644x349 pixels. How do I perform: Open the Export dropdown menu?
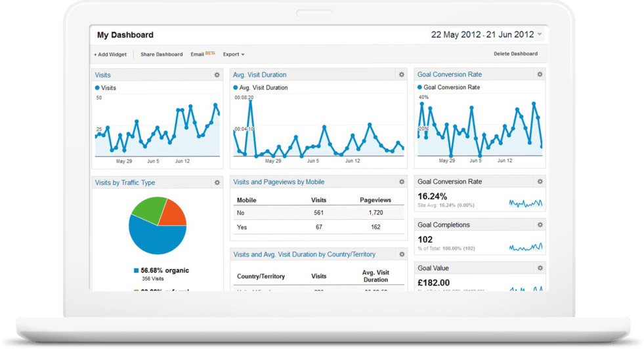tap(234, 54)
